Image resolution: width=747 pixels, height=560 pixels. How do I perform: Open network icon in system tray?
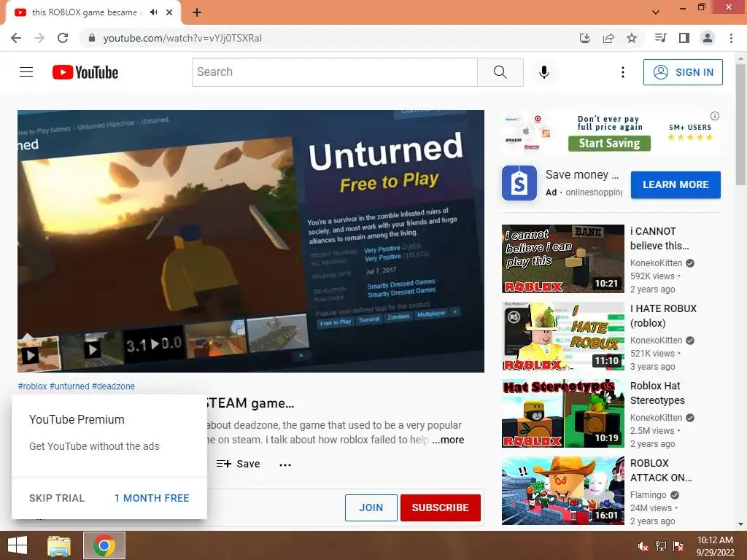click(x=661, y=546)
